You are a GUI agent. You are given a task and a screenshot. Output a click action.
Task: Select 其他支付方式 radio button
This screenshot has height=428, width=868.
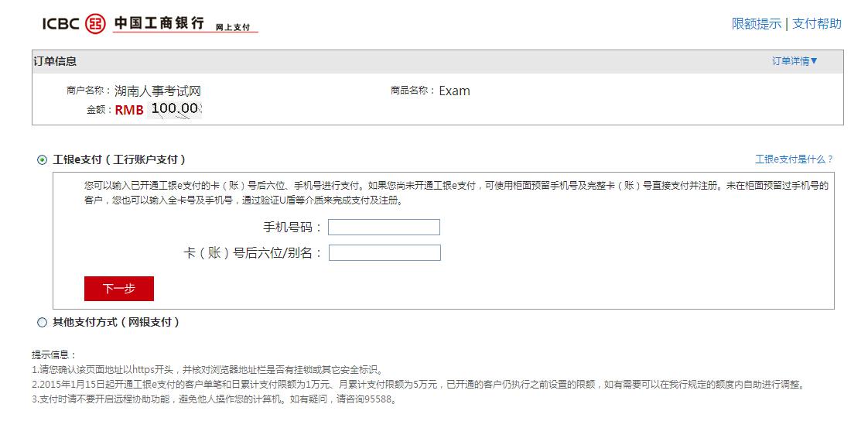click(x=42, y=322)
